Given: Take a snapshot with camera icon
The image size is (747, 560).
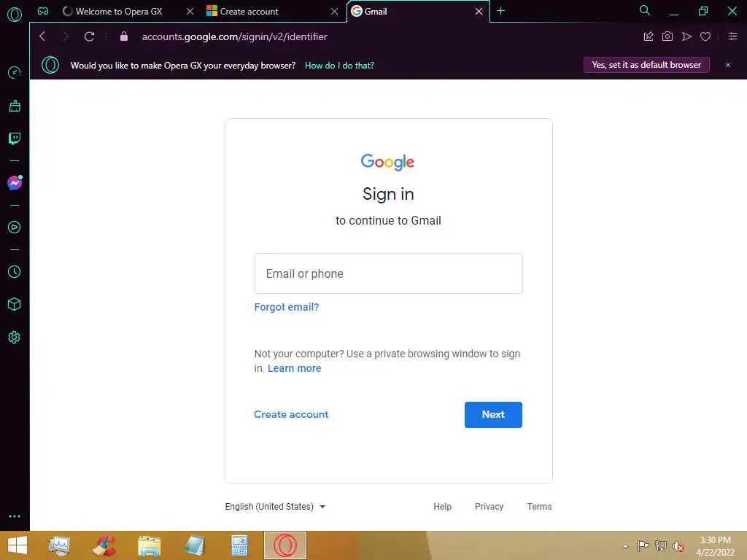Looking at the screenshot, I should pos(667,36).
